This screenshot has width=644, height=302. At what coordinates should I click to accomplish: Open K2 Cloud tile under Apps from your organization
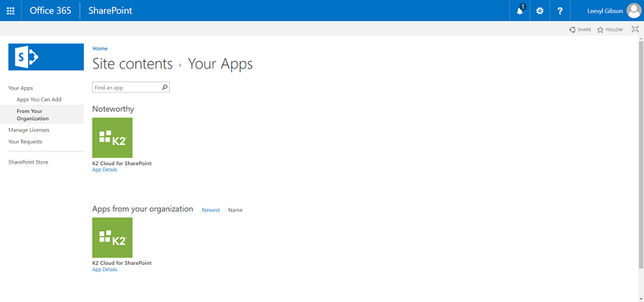click(112, 238)
